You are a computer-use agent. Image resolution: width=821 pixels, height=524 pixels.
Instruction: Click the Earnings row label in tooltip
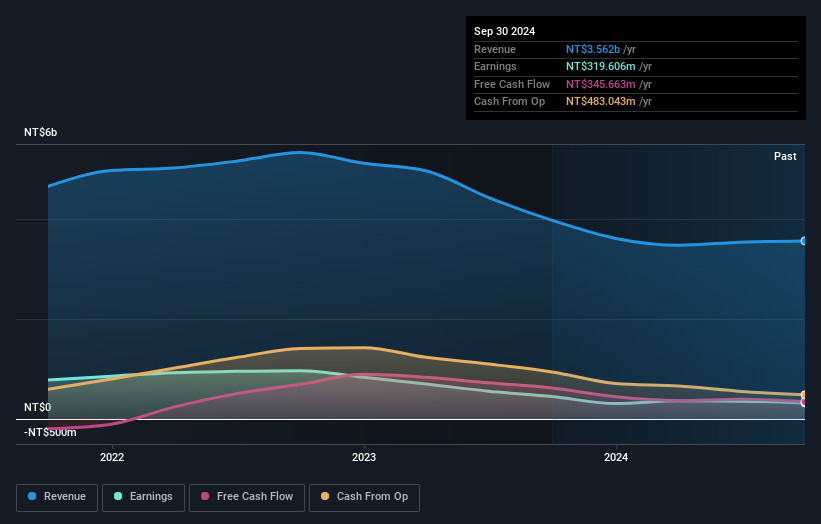point(495,66)
